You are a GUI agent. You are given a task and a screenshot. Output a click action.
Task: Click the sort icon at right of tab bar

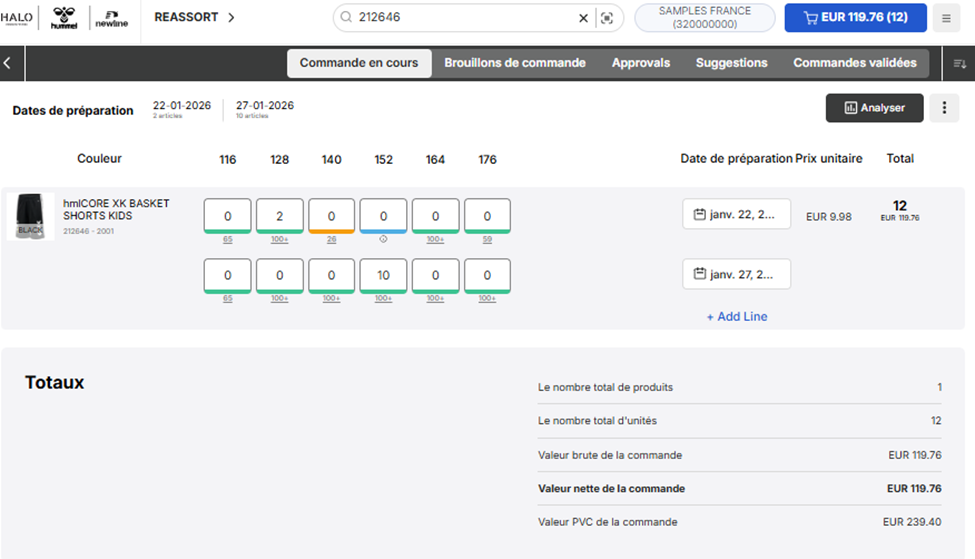pyautogui.click(x=960, y=63)
